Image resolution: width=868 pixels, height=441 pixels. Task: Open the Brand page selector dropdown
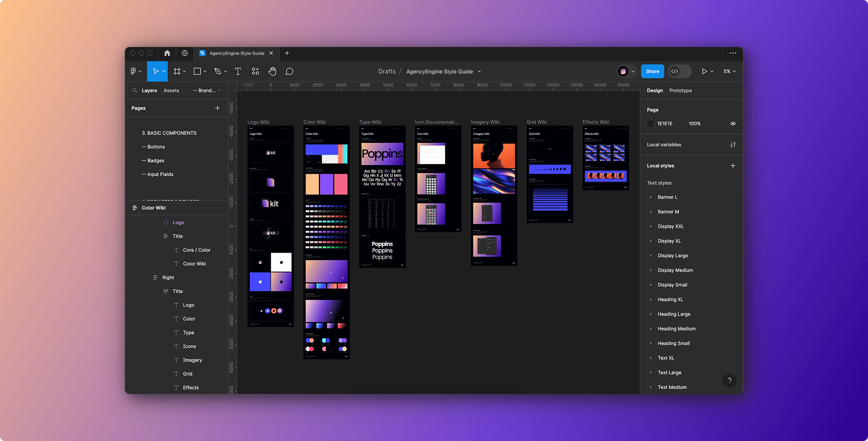pyautogui.click(x=206, y=91)
